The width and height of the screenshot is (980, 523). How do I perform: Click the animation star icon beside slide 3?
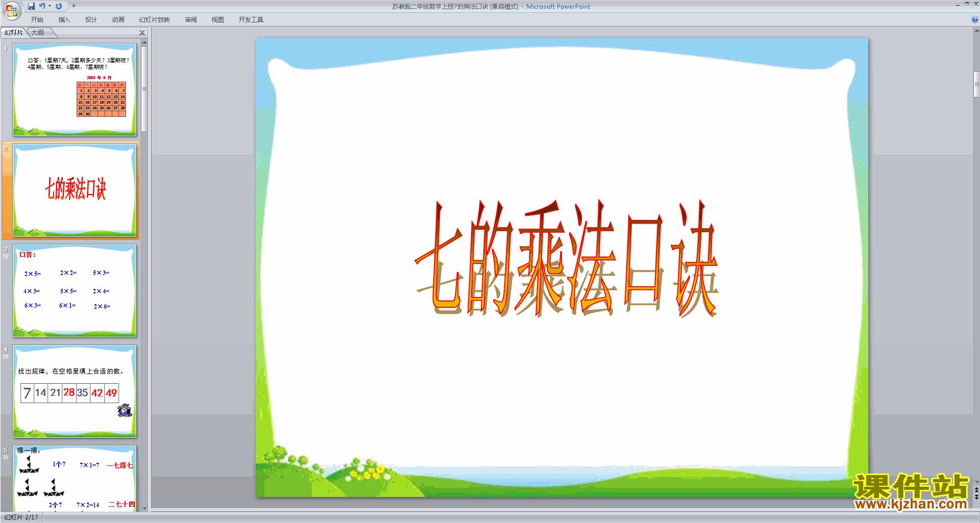[6, 256]
